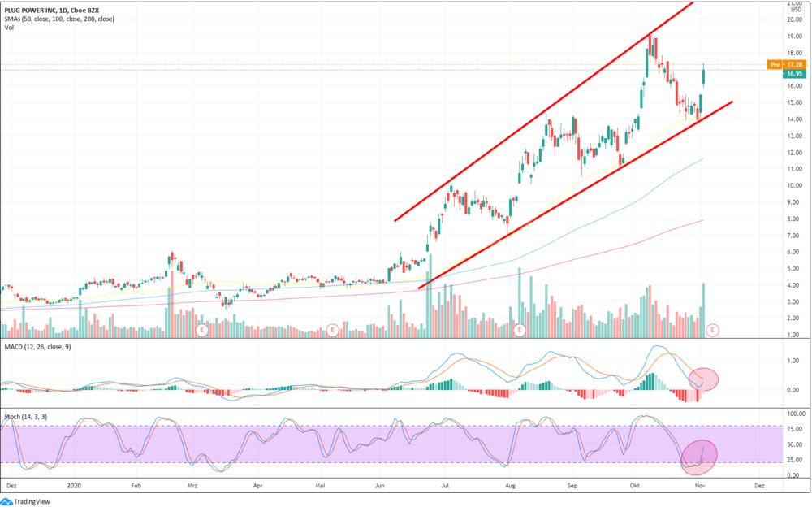Click 15.00 on the price axis
Viewport: 812px width, 511px height.
[x=794, y=102]
